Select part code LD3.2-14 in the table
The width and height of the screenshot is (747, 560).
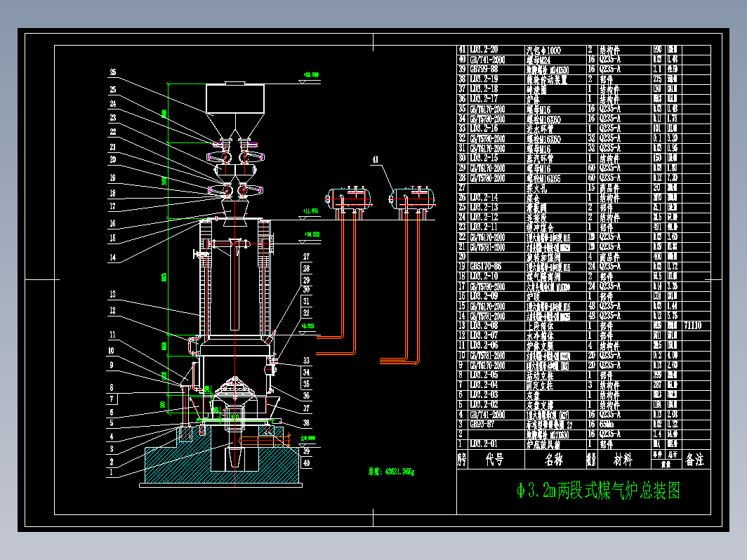pos(484,197)
